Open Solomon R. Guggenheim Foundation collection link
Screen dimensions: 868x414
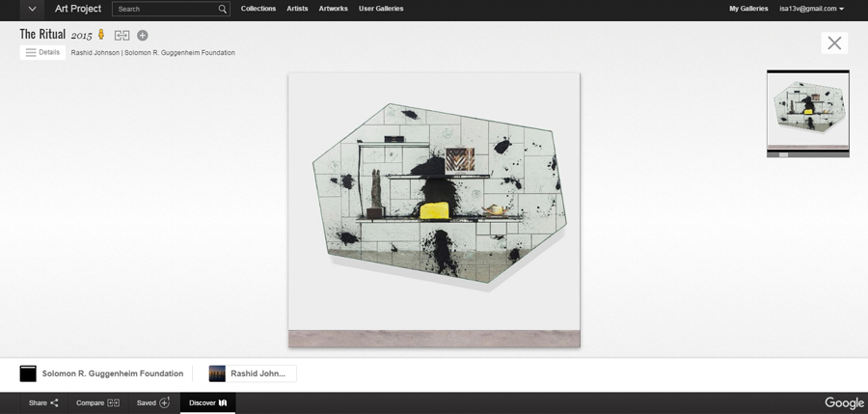pyautogui.click(x=113, y=373)
